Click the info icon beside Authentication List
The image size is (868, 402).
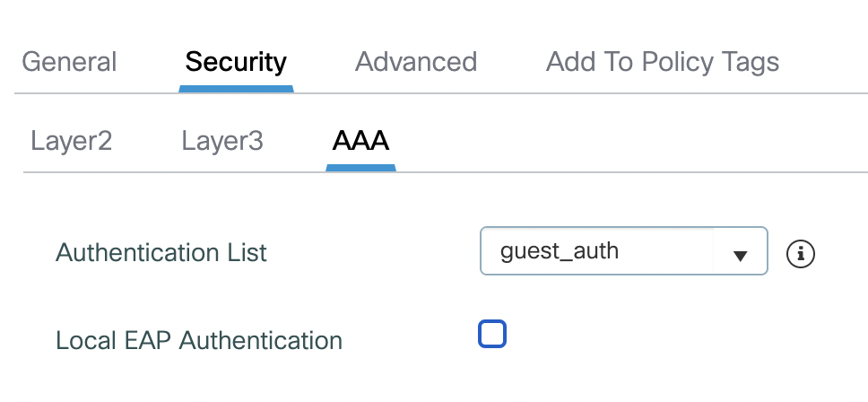pos(800,254)
